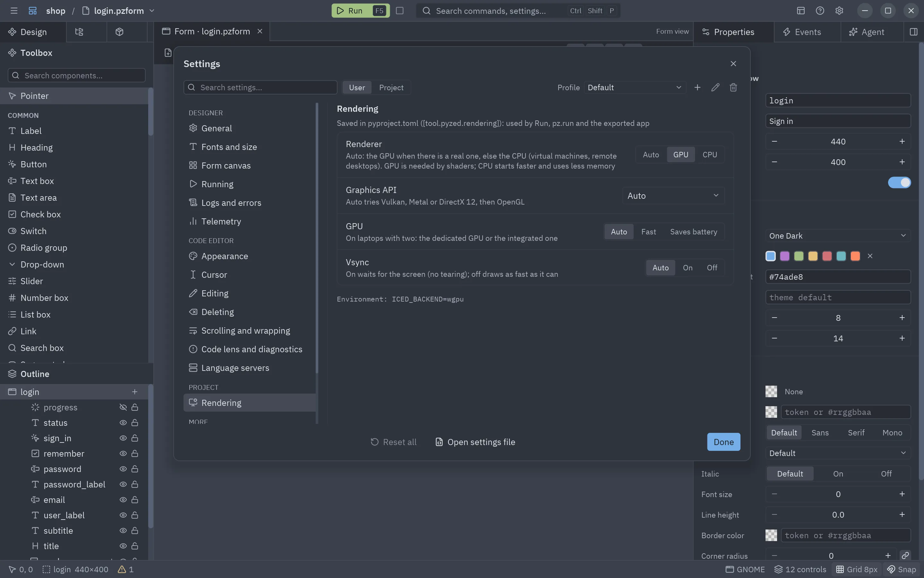Pick the purple accent color swatch

tap(785, 256)
